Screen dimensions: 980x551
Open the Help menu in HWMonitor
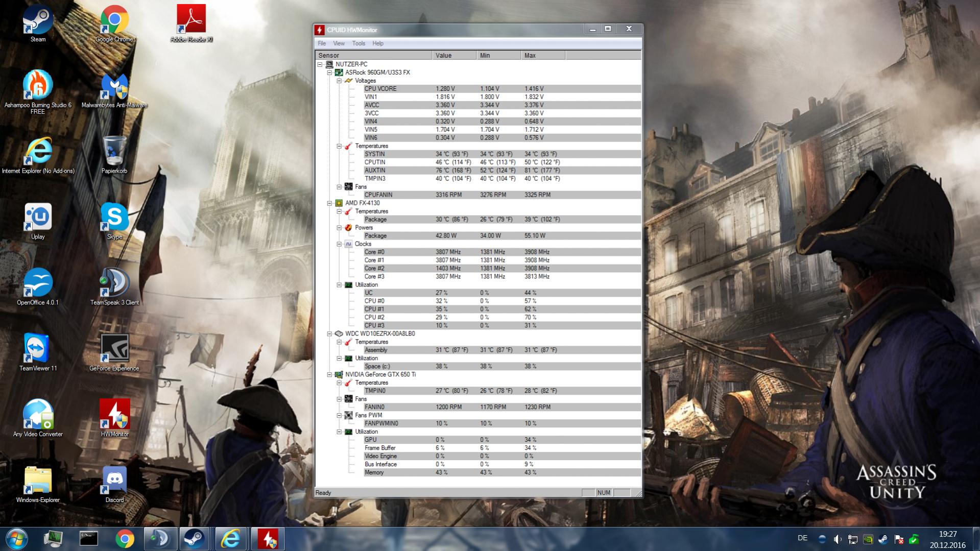point(378,43)
